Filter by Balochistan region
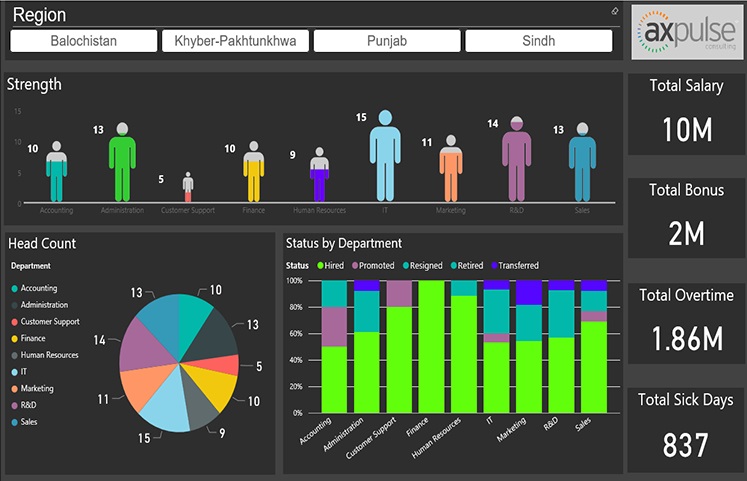The image size is (747, 481). pos(84,41)
